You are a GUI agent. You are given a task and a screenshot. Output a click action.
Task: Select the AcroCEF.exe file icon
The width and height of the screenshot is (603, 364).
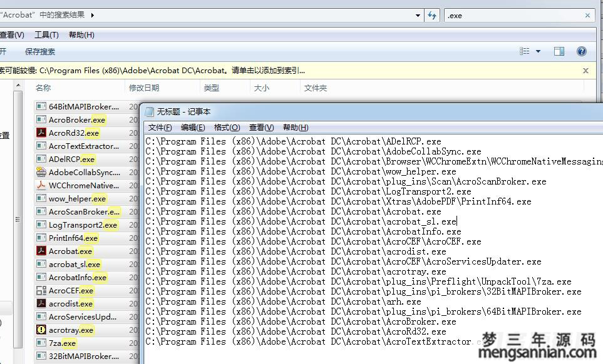41,290
